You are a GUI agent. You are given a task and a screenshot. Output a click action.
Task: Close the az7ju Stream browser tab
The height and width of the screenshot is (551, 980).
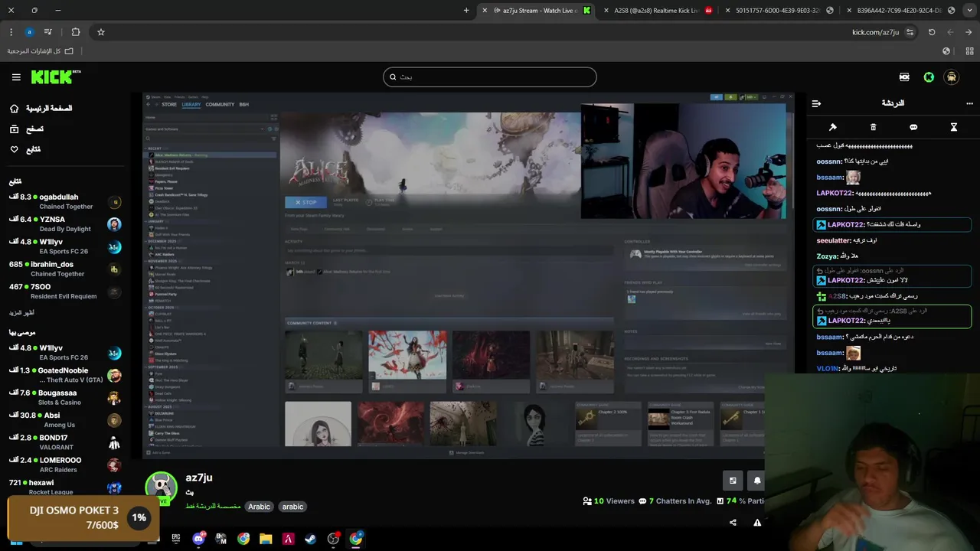485,11
